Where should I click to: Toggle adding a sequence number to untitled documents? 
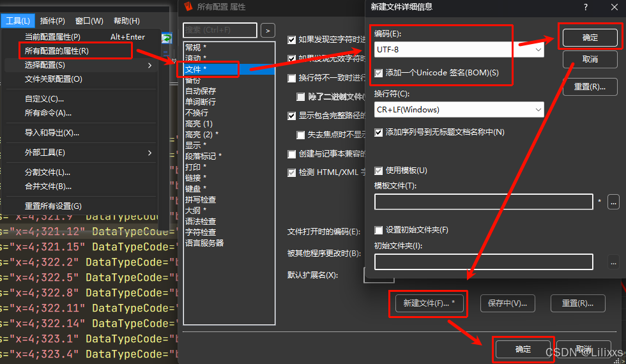[378, 133]
